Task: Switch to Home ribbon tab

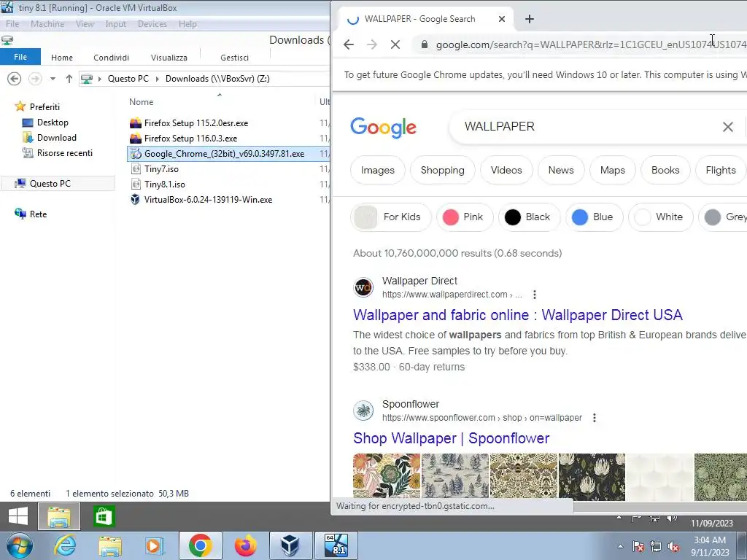Action: click(62, 58)
